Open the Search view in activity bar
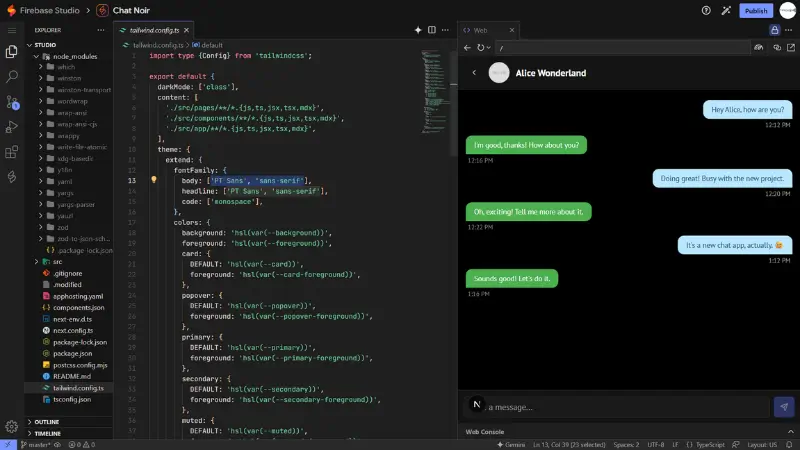 (x=12, y=76)
